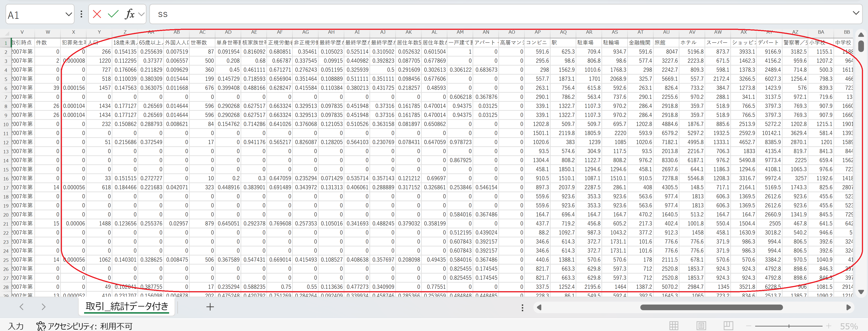
Task: Click zoom in plus button
Action: (x=829, y=326)
